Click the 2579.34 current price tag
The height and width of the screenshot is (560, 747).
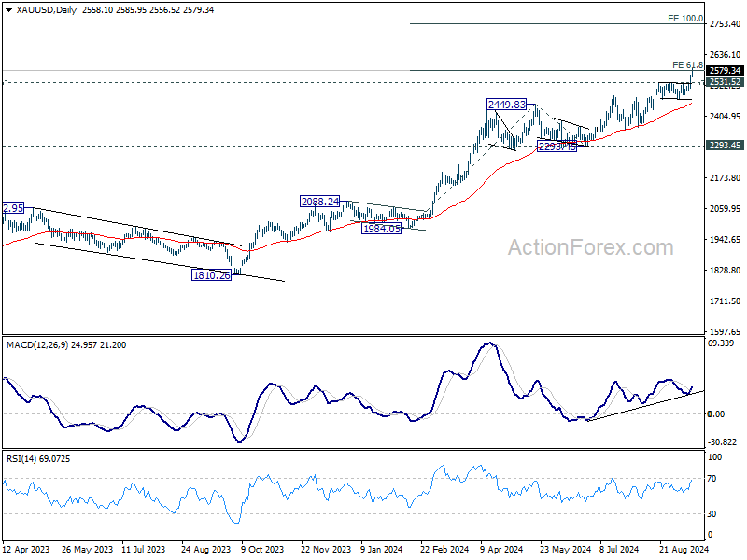[725, 71]
